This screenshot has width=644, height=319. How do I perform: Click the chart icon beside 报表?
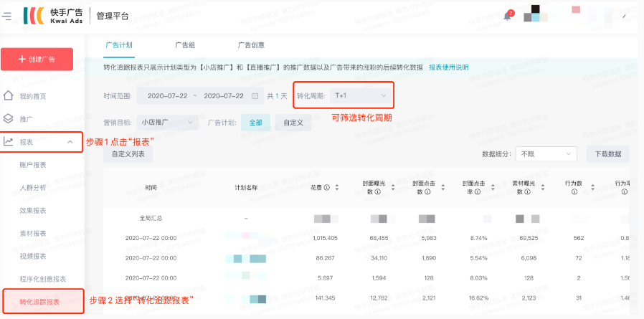tap(8, 142)
